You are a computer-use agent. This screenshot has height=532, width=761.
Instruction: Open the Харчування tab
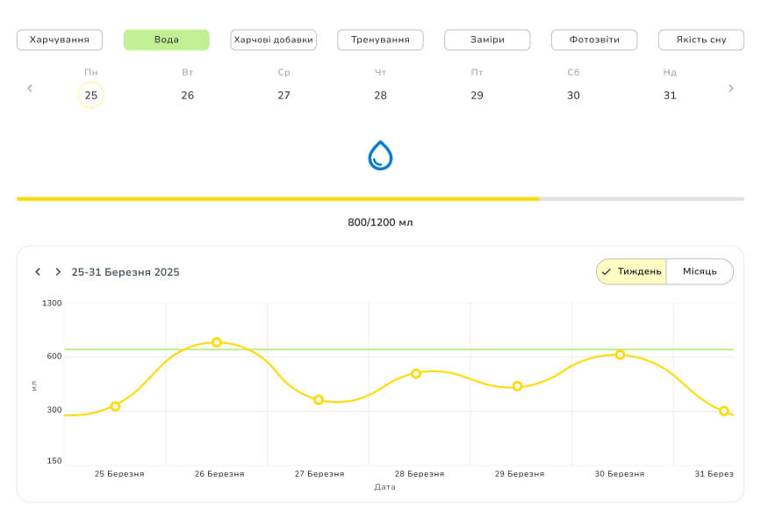pyautogui.click(x=60, y=40)
